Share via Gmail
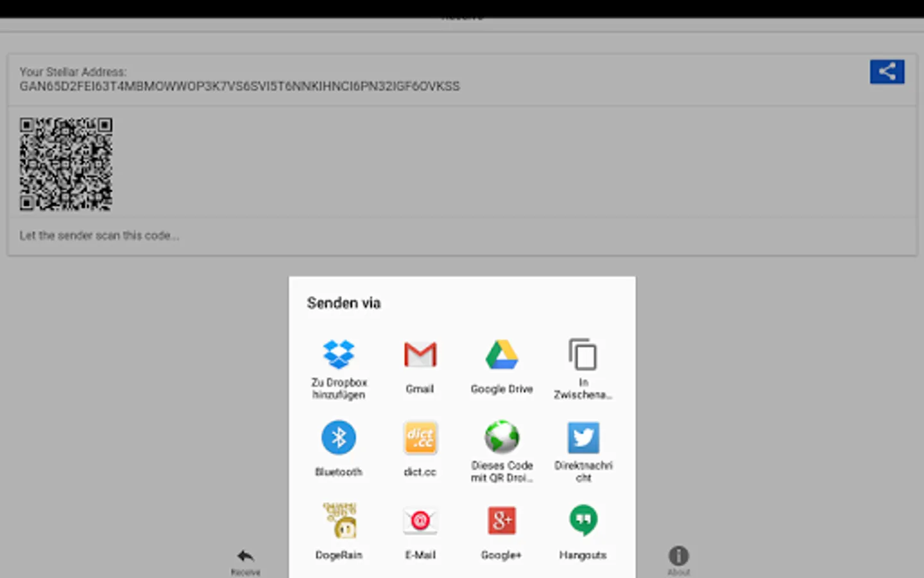Image resolution: width=924 pixels, height=578 pixels. pyautogui.click(x=420, y=367)
